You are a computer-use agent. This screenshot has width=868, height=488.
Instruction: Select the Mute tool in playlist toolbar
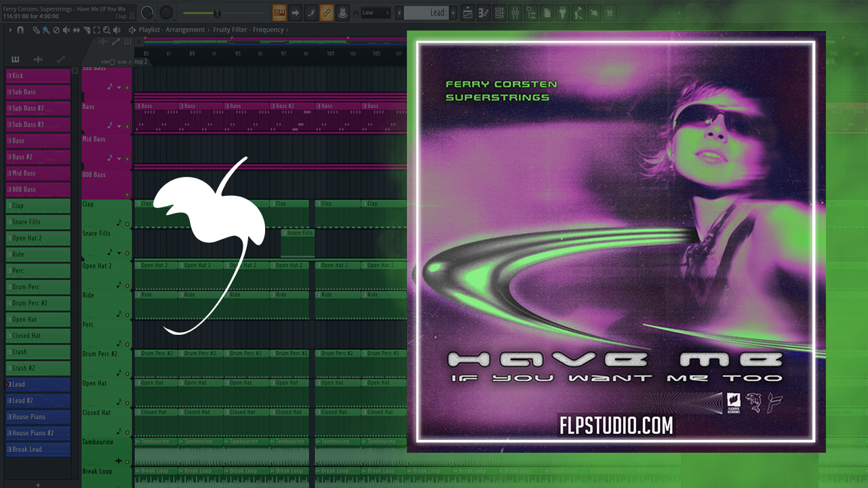[x=66, y=30]
